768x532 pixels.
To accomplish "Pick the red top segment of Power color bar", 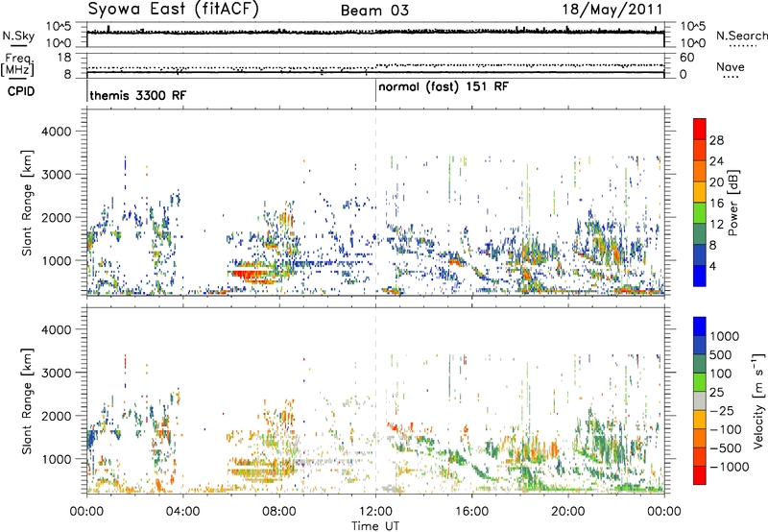I will pos(700,129).
